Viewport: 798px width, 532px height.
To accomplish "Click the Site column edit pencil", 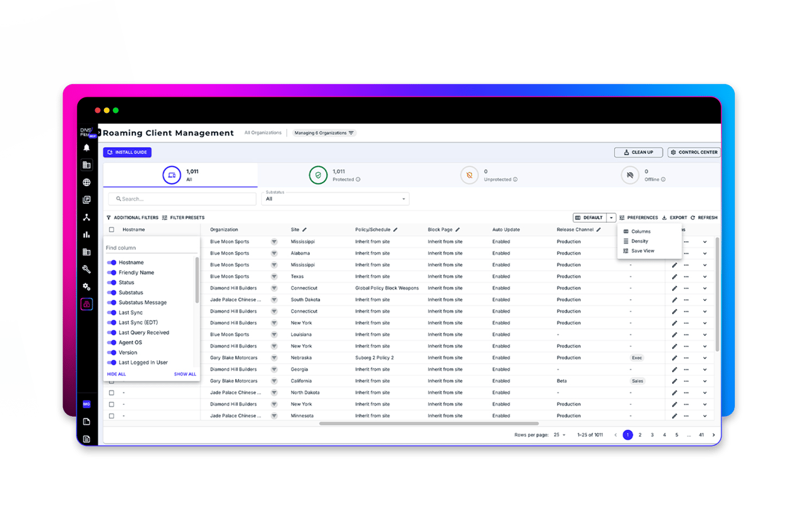I will pyautogui.click(x=304, y=229).
